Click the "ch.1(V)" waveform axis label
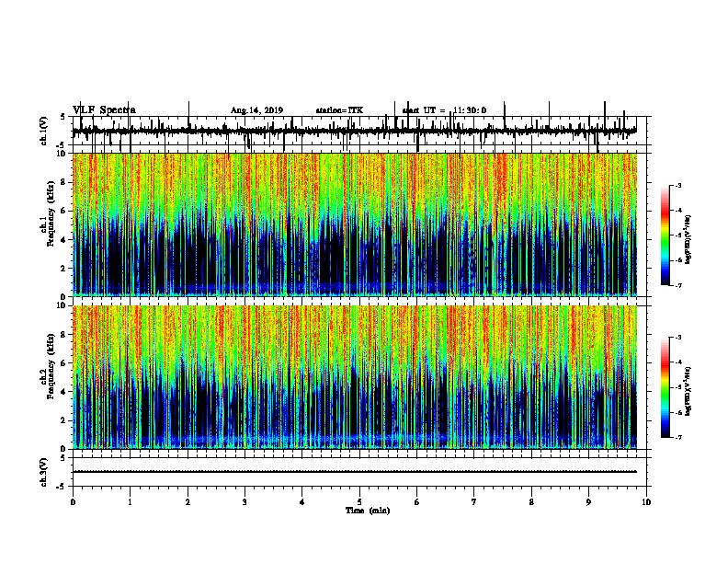Viewport: 728px width, 563px height. pos(44,131)
